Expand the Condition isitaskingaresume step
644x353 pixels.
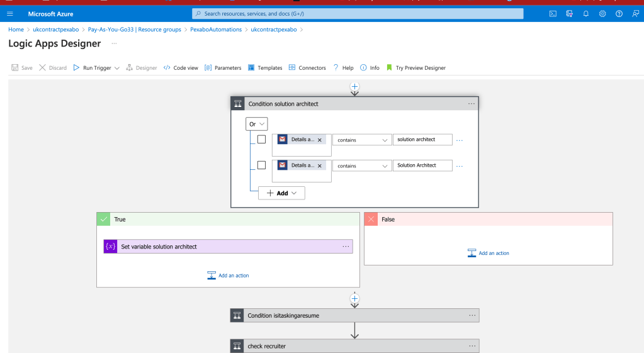(354, 315)
